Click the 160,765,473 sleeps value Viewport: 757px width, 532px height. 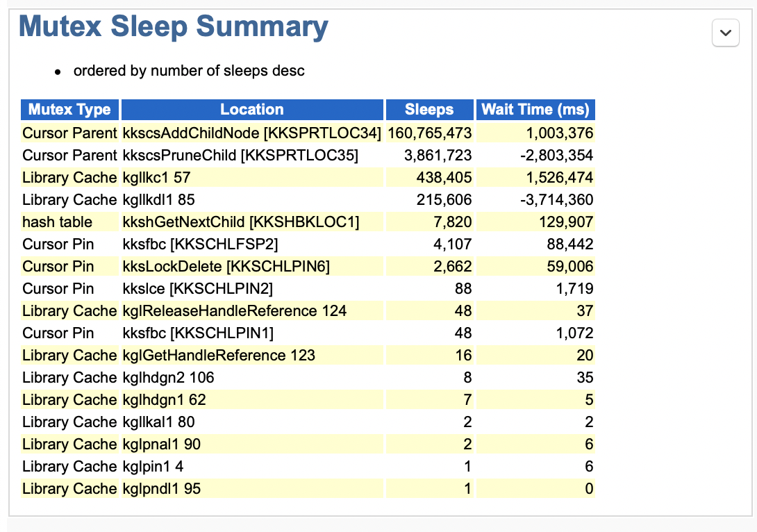(x=429, y=133)
